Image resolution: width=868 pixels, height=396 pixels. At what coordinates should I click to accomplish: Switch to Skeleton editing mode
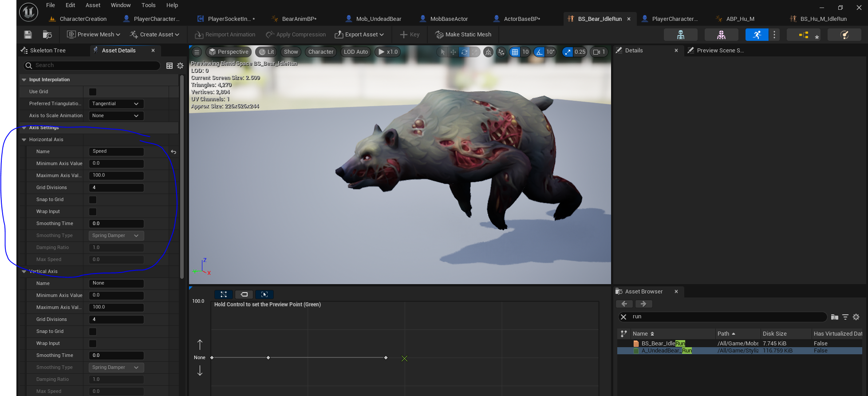[x=680, y=35]
